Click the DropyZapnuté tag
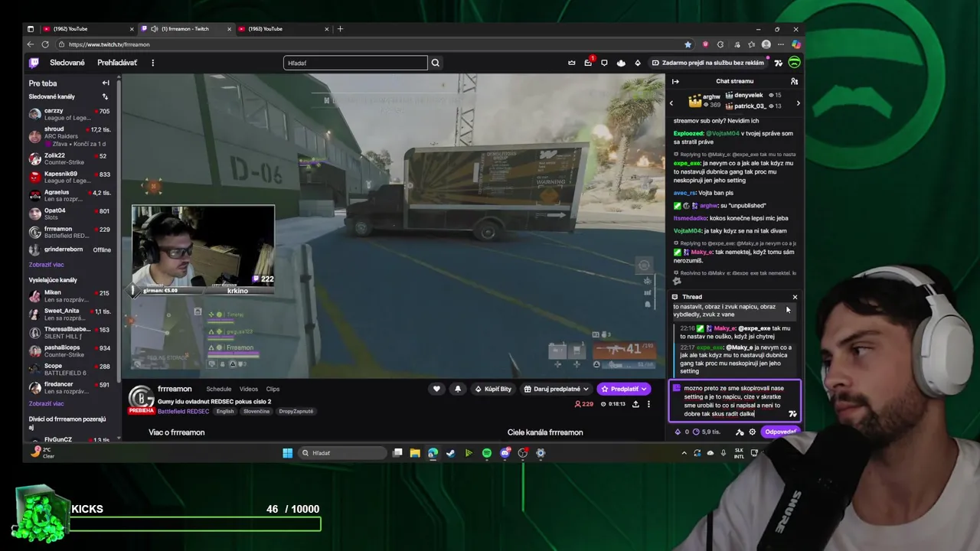The image size is (980, 551). coord(296,411)
